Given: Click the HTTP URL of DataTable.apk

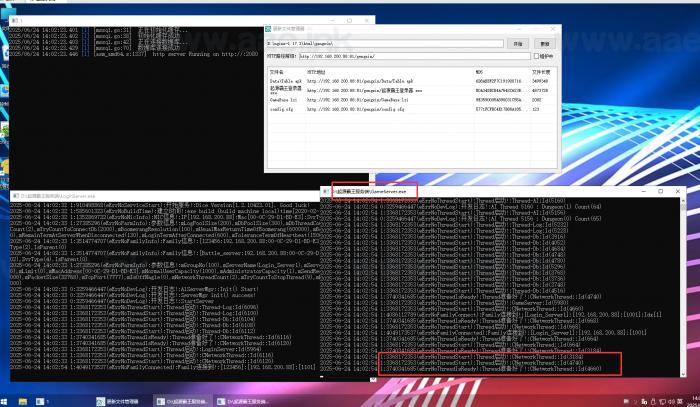Looking at the screenshot, I should point(360,81).
